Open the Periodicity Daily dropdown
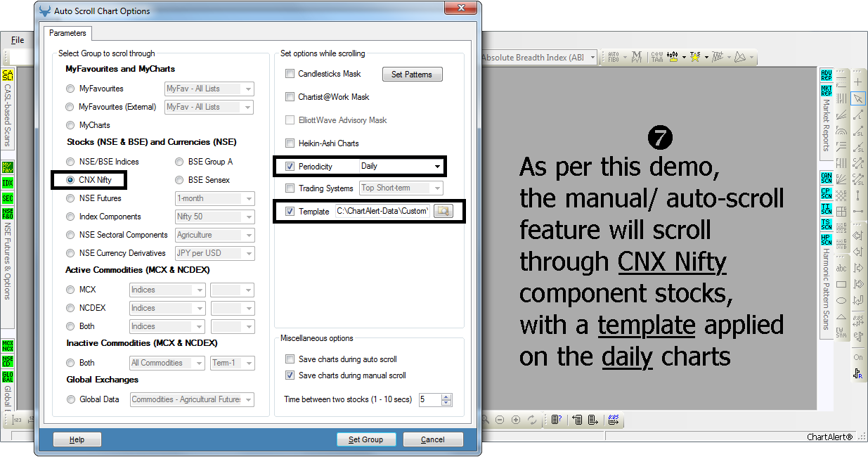Image resolution: width=868 pixels, height=457 pixels. (401, 167)
